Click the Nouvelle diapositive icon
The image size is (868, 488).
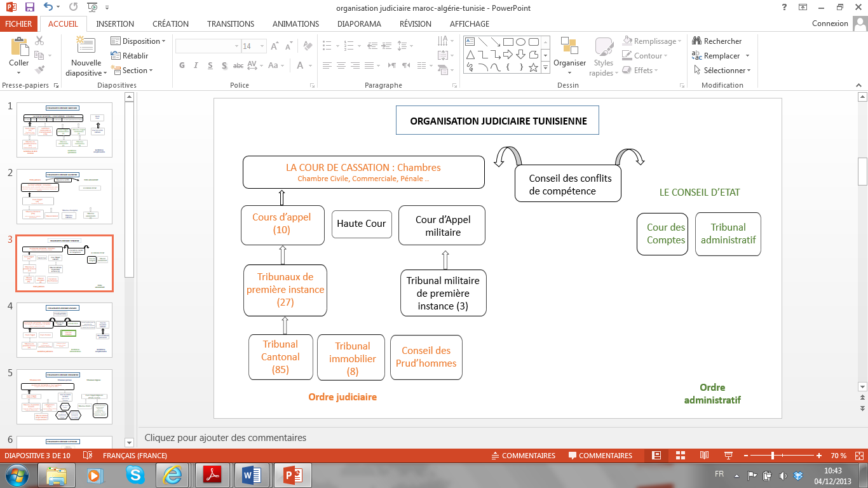click(86, 45)
